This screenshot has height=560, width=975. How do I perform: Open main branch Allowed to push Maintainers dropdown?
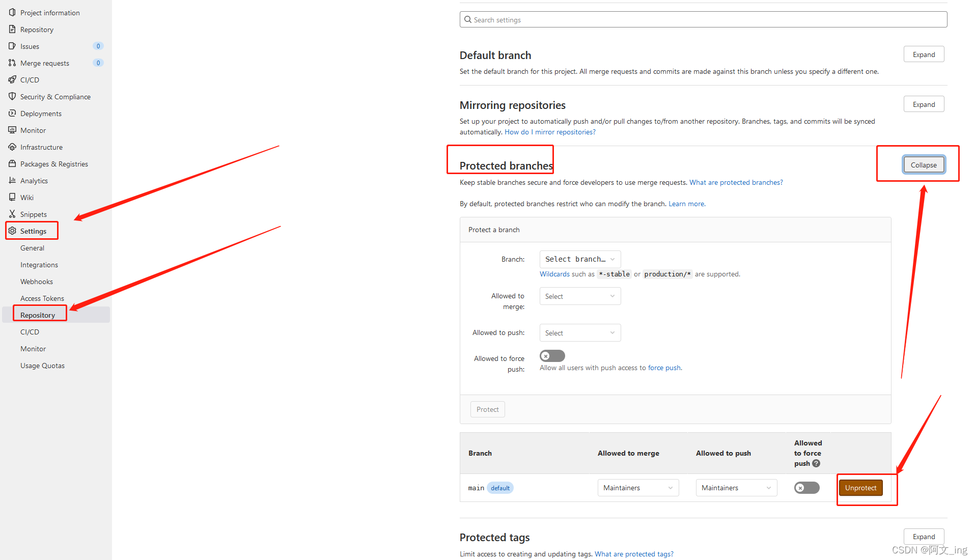[736, 488]
